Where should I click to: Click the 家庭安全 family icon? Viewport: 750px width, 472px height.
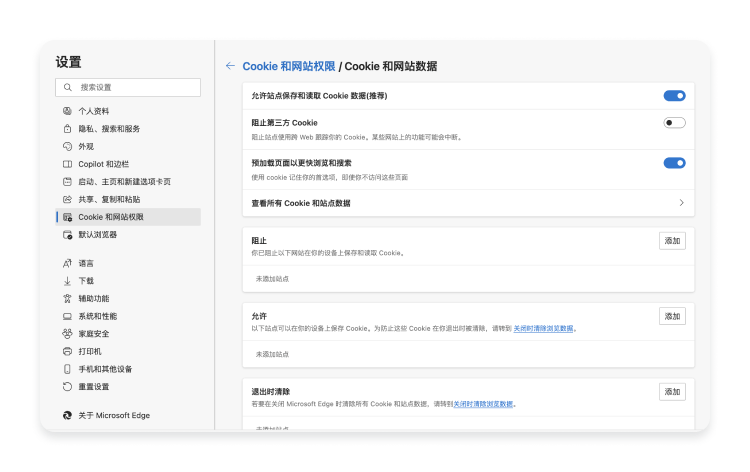[67, 334]
